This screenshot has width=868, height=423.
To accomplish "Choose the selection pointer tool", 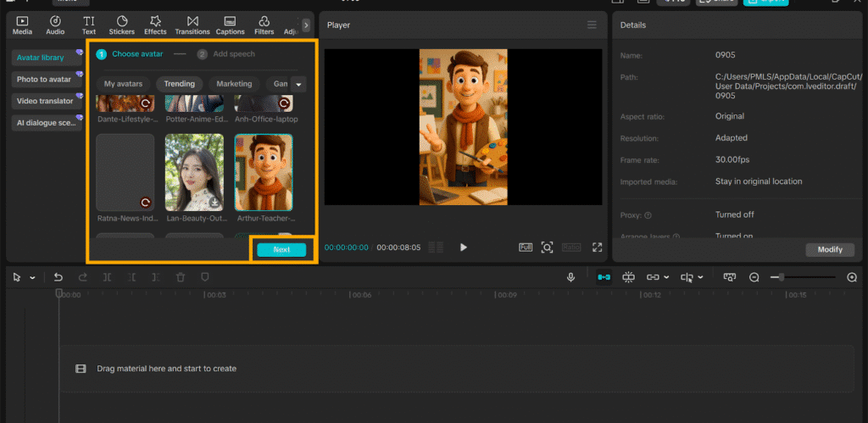I will 17,277.
